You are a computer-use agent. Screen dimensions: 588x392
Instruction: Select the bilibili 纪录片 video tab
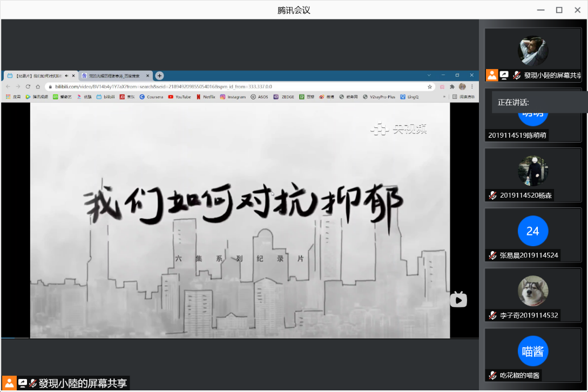[x=38, y=76]
